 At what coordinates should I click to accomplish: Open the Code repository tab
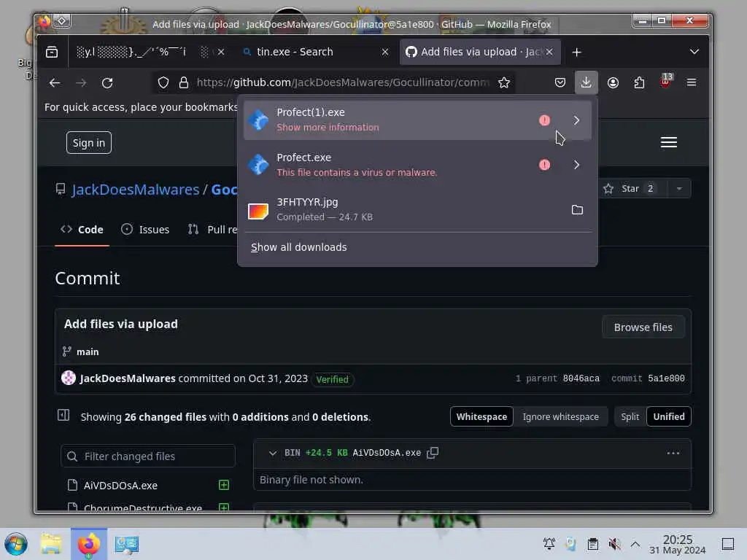coord(82,230)
